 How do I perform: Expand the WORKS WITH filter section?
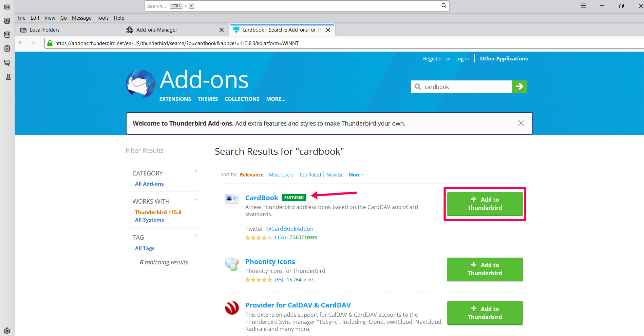pyautogui.click(x=196, y=200)
